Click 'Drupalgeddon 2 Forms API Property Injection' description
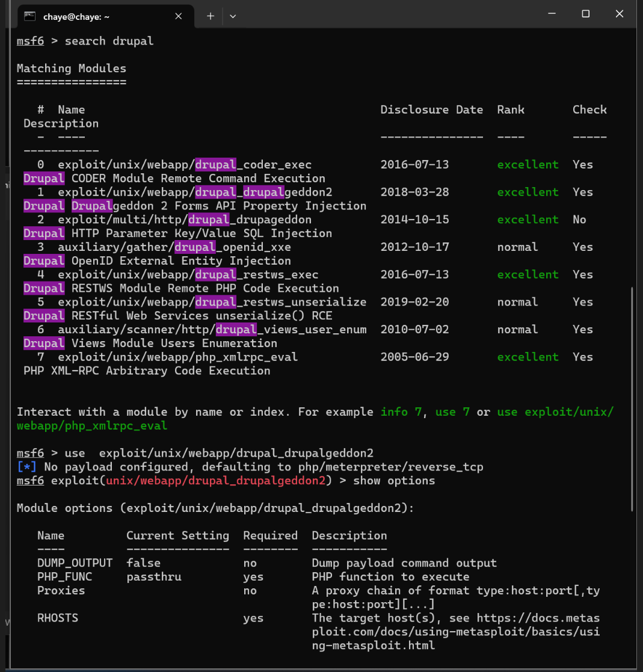 click(x=219, y=206)
